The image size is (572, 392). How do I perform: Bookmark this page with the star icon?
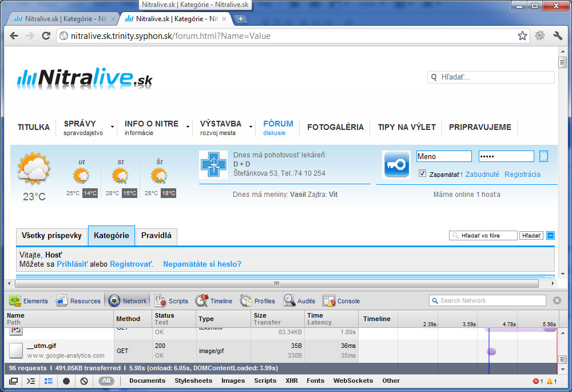tap(522, 36)
